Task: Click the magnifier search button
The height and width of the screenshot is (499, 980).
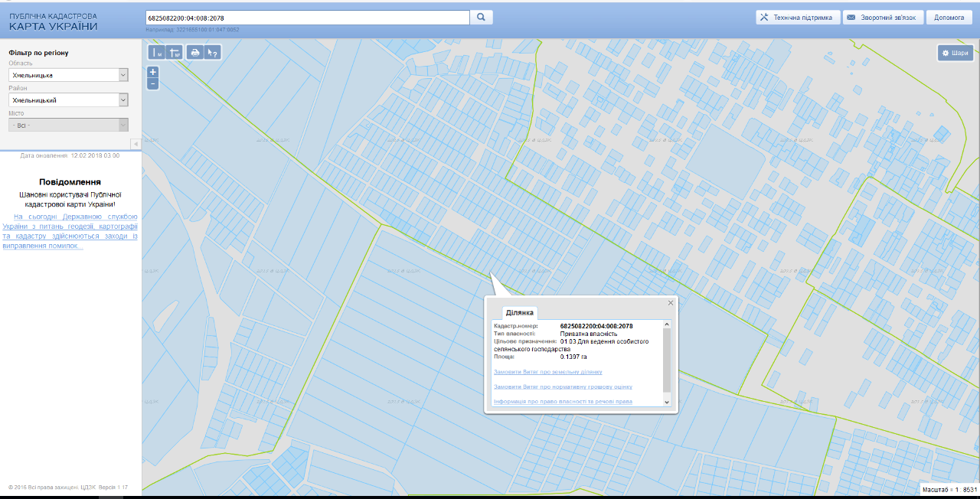Action: 482,17
